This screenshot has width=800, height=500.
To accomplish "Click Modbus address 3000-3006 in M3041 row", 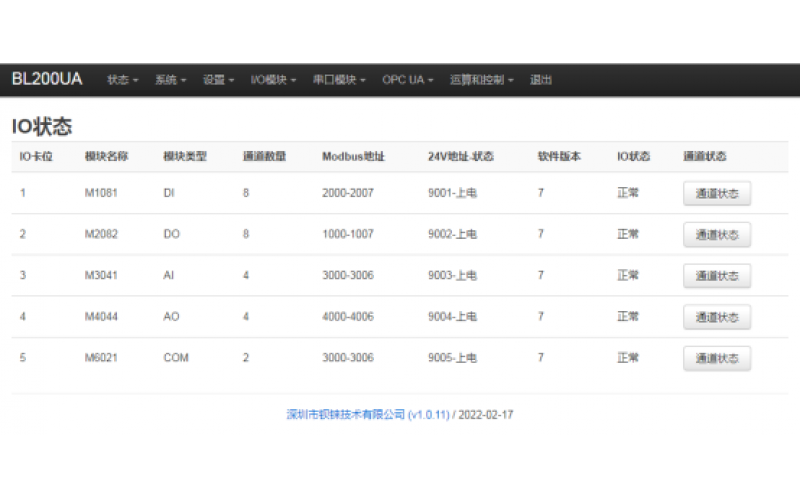I will [348, 276].
